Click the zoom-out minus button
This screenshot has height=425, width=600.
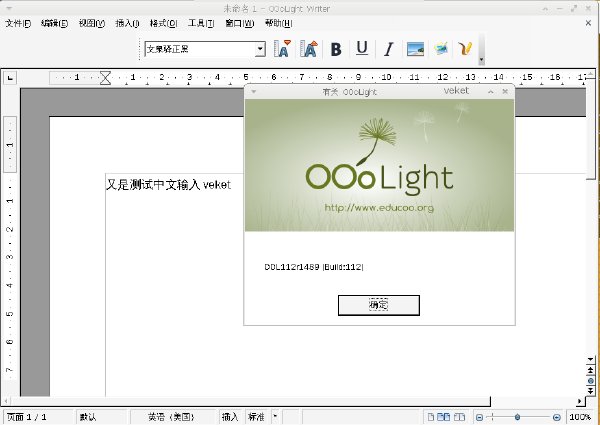(479, 417)
